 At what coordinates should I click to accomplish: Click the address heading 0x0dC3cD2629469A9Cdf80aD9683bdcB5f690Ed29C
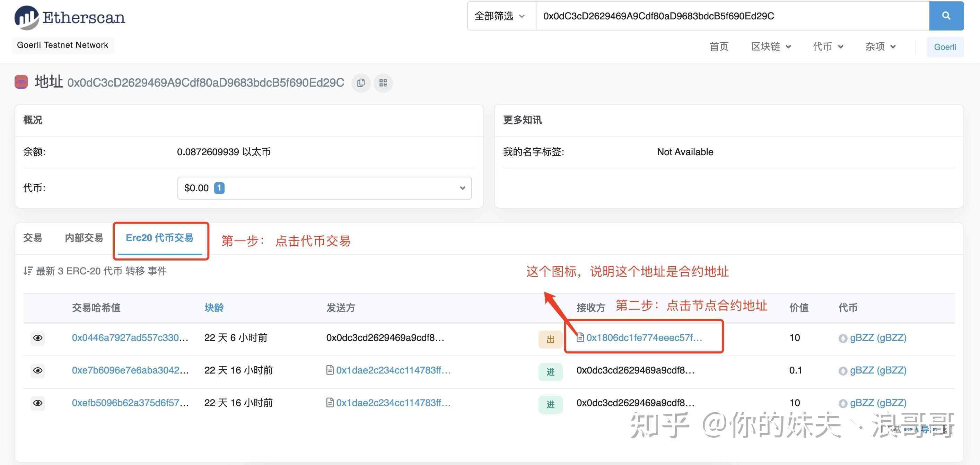[x=206, y=82]
